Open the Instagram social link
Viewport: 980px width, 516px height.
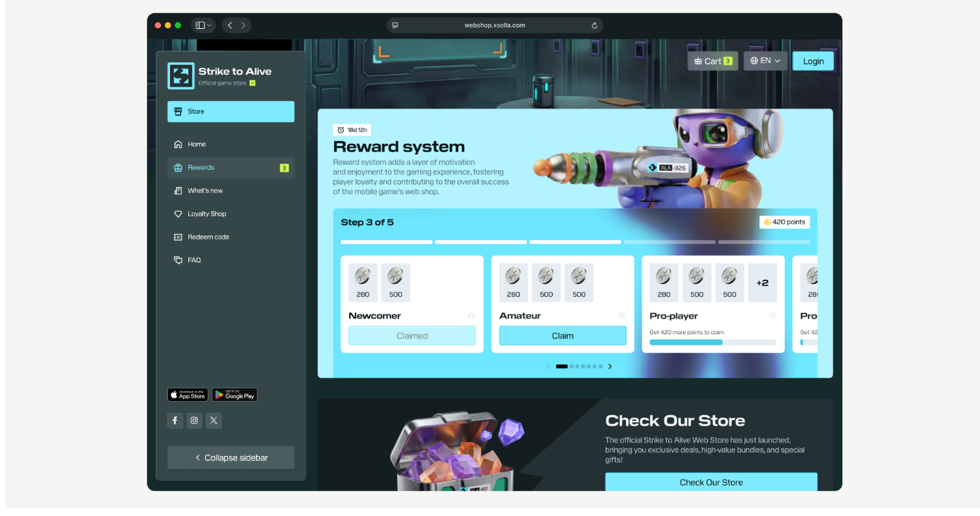195,421
